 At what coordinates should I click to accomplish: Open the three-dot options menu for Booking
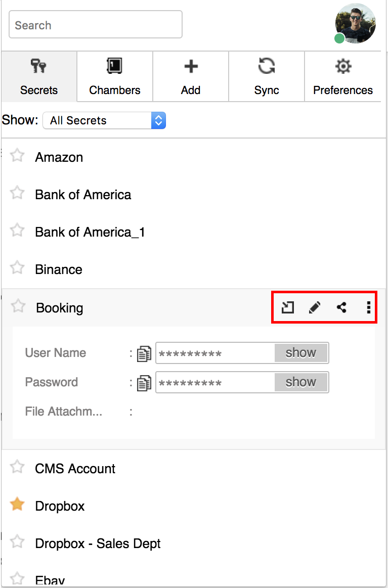pyautogui.click(x=368, y=307)
